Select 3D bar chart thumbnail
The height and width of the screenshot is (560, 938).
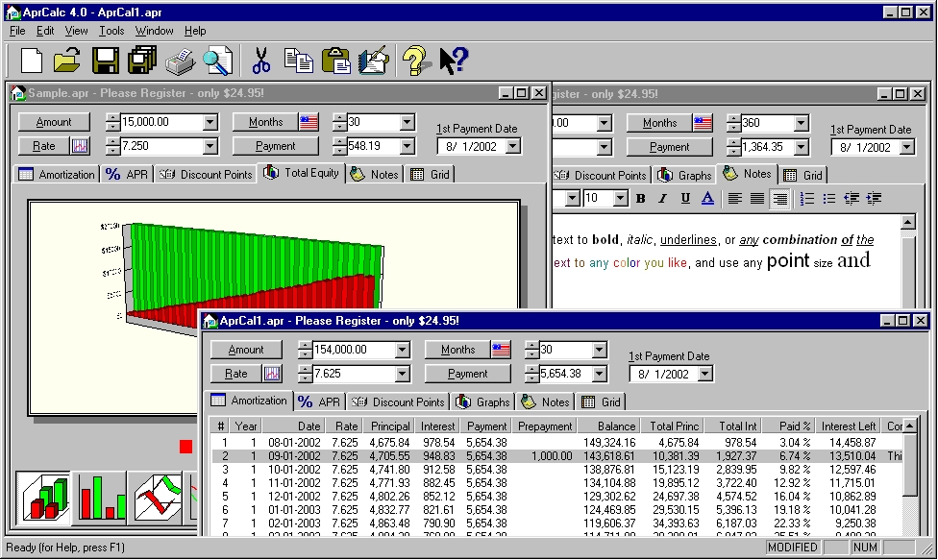(x=43, y=499)
